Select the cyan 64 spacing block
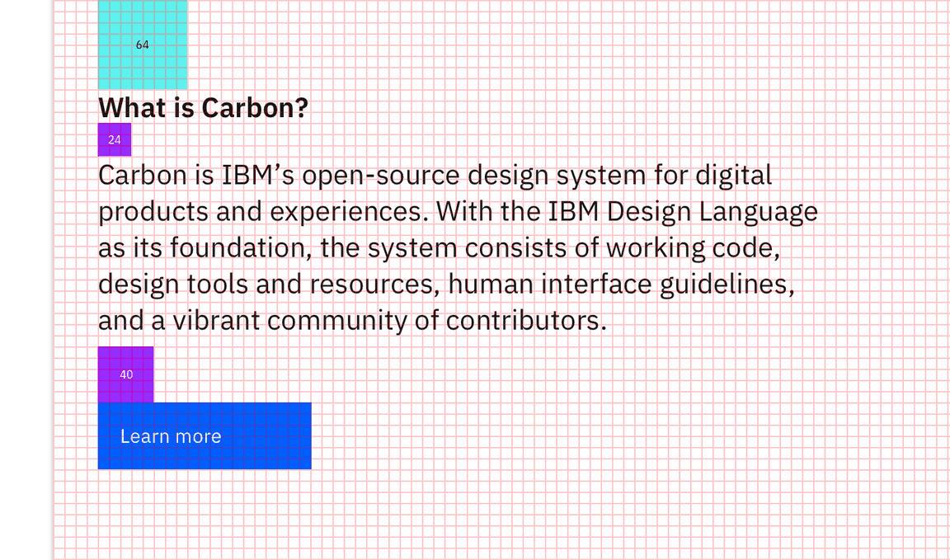The width and height of the screenshot is (950, 560). pos(143,45)
